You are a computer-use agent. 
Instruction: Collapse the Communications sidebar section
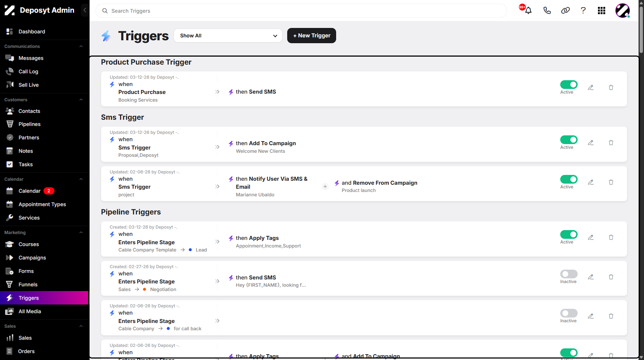[81, 46]
